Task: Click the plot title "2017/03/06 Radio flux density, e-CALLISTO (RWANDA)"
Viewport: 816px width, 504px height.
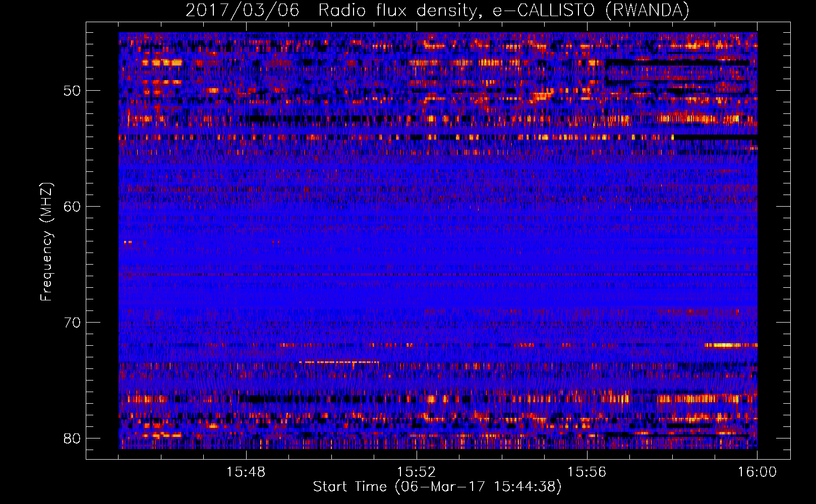Action: 437,10
